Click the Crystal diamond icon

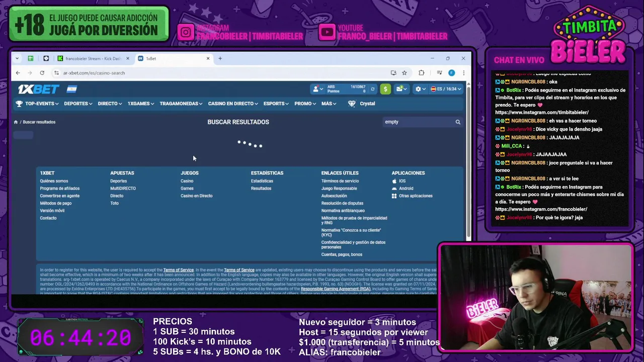click(352, 104)
